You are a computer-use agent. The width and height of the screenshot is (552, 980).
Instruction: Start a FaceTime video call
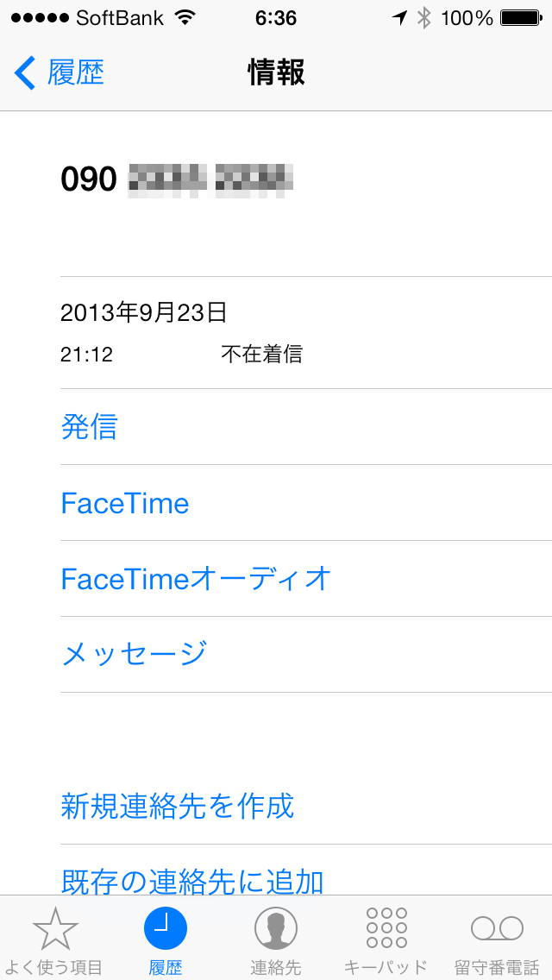[x=125, y=503]
